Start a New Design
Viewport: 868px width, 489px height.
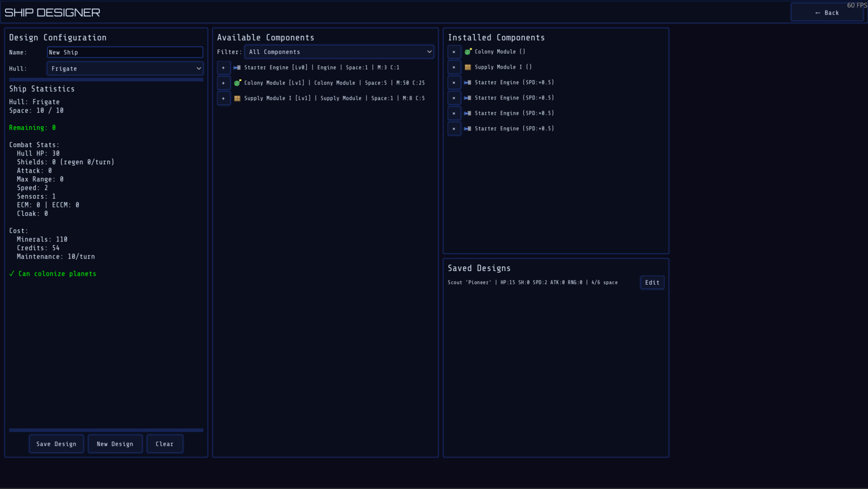[x=115, y=444]
